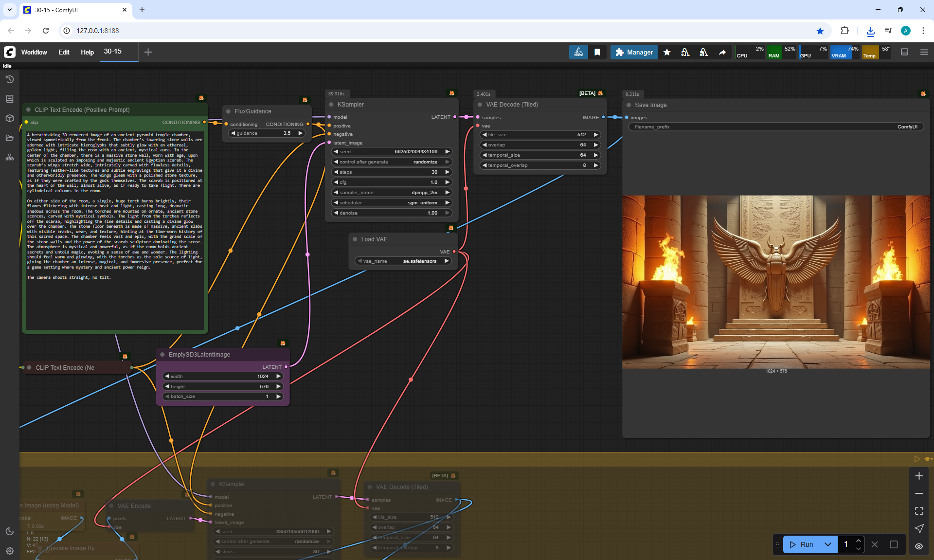
Task: Open the workflows folder sidebar icon
Action: (x=9, y=138)
